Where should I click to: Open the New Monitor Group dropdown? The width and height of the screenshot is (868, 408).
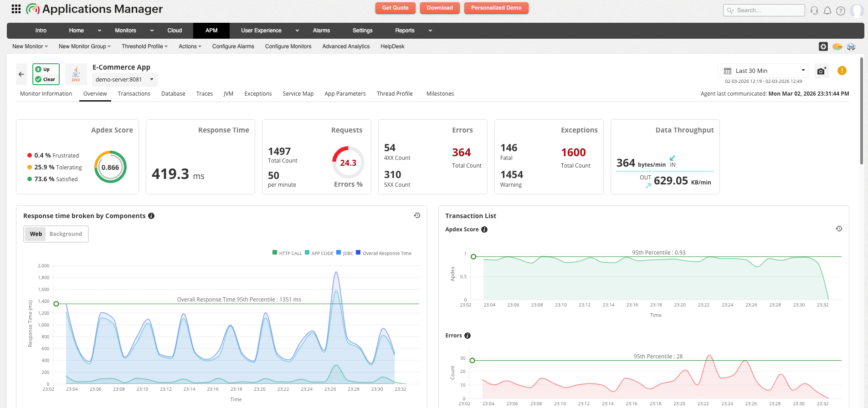pyautogui.click(x=85, y=46)
